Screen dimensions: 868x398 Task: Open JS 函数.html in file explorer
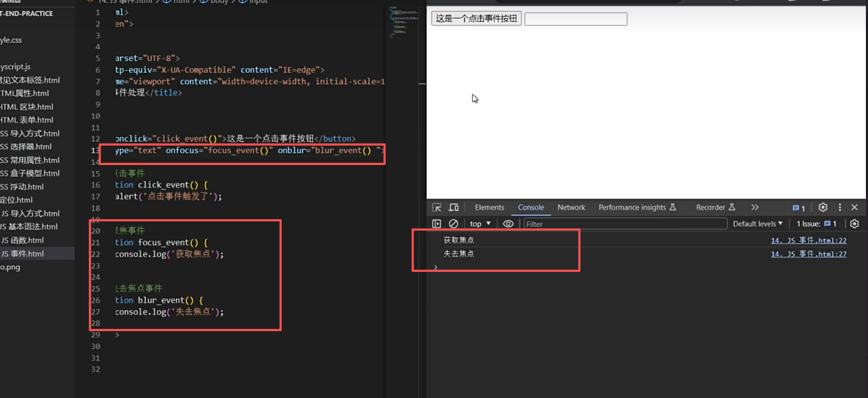coord(23,240)
